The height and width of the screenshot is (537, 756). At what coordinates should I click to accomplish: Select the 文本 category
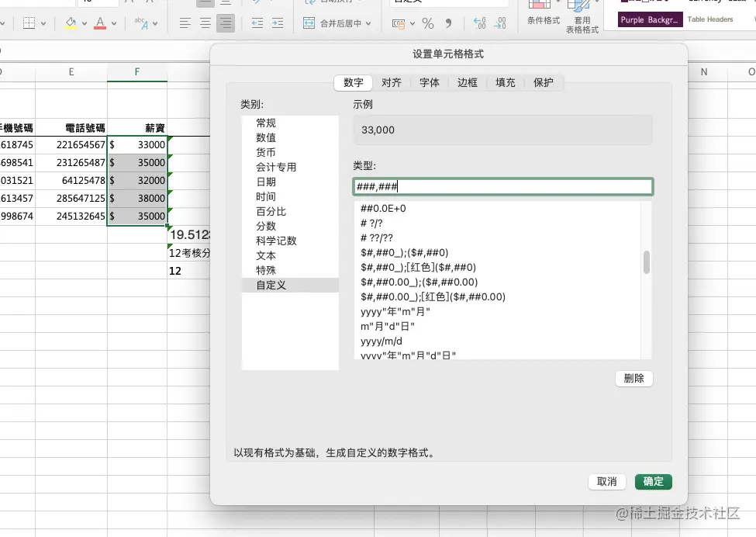[290, 256]
